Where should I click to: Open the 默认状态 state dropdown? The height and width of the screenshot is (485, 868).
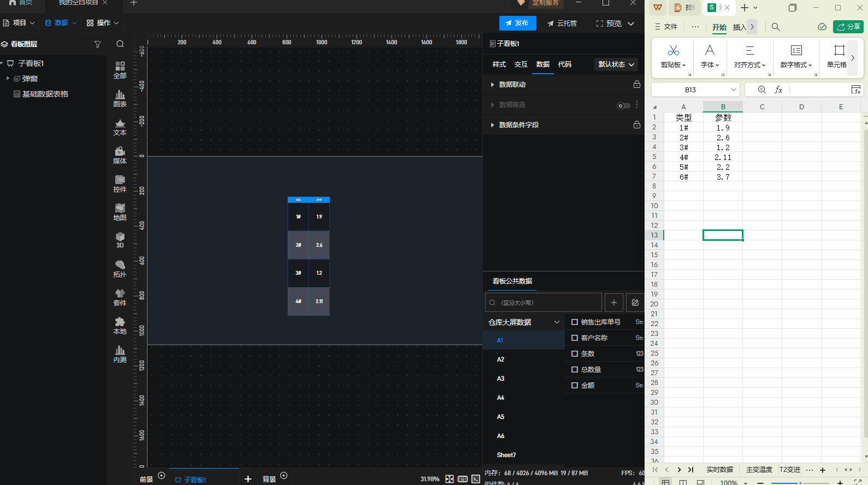tap(616, 64)
